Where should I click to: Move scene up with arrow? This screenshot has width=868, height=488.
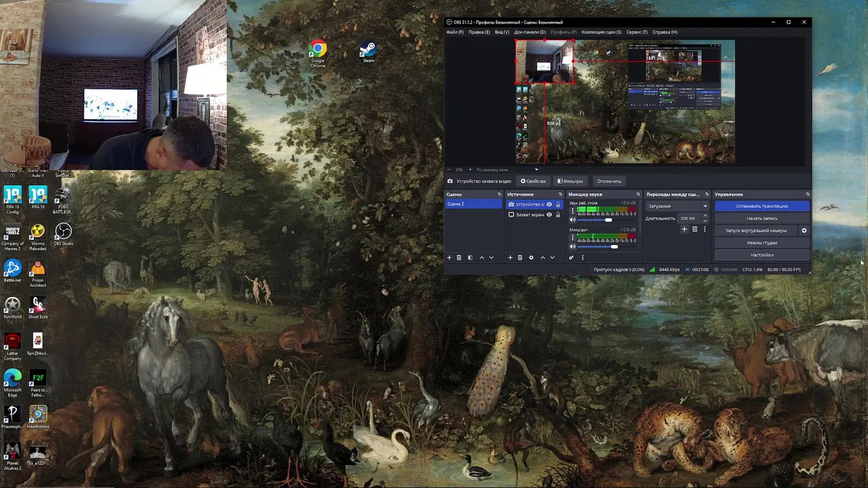[481, 258]
